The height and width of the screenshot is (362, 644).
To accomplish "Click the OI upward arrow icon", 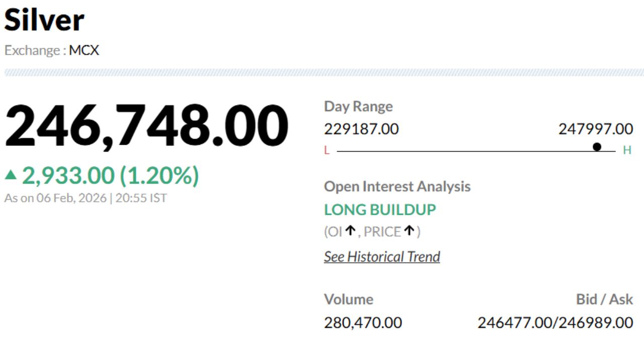I will point(350,231).
